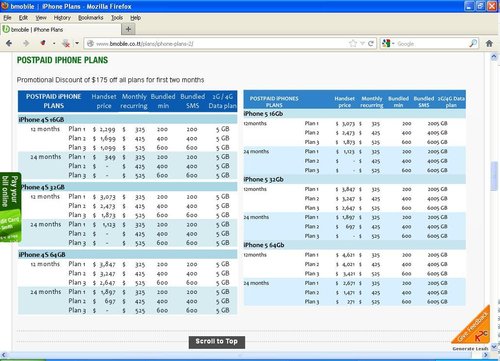The height and width of the screenshot is (361, 500).
Task: Click the 271 handset price cell
Action: [351, 302]
